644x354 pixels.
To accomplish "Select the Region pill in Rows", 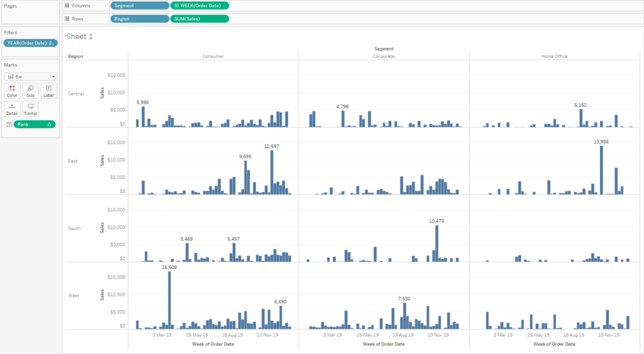I will pos(140,19).
